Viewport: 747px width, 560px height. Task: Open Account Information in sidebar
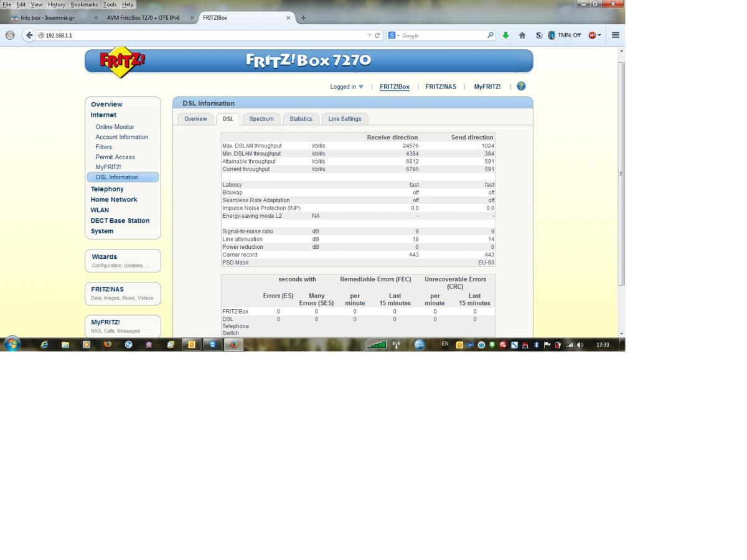tap(122, 137)
